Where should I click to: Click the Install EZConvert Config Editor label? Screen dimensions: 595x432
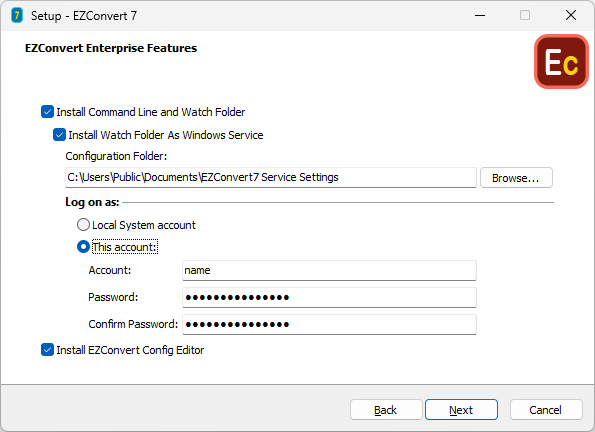coord(130,350)
